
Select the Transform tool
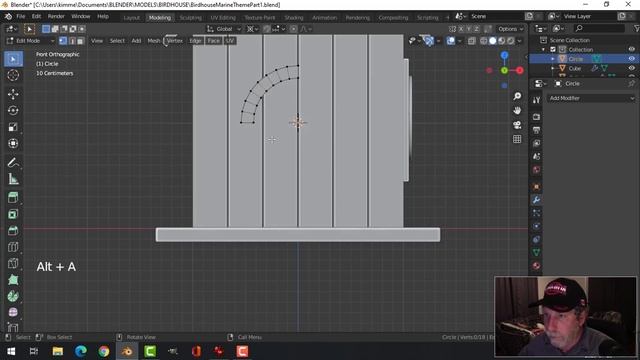(13, 143)
